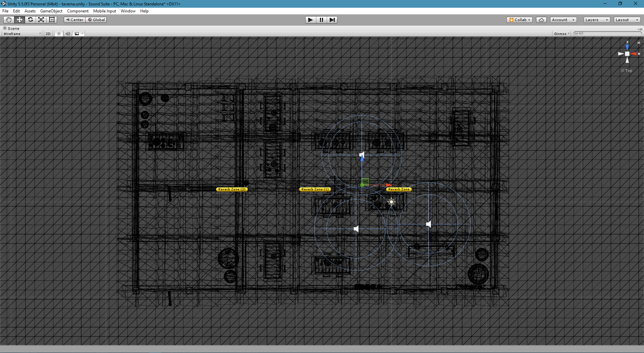This screenshot has width=644, height=353.
Task: Open the Wireframe draw mode dropdown
Action: [22, 34]
